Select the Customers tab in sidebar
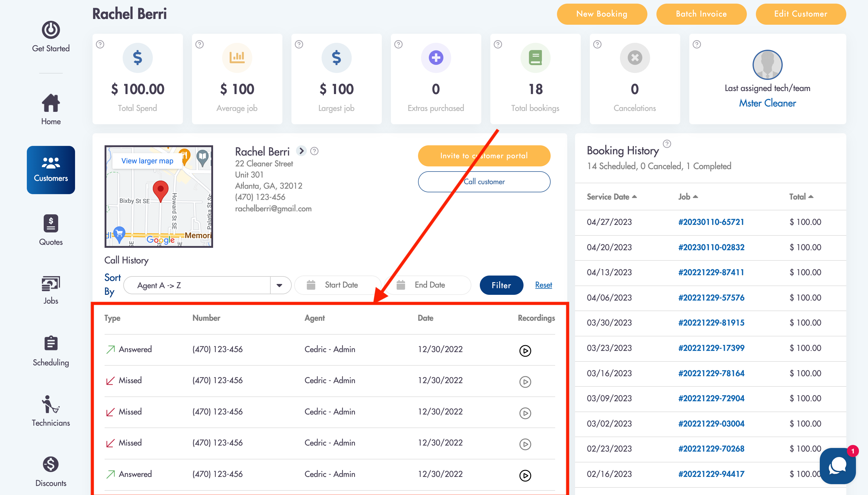The image size is (868, 495). tap(51, 170)
